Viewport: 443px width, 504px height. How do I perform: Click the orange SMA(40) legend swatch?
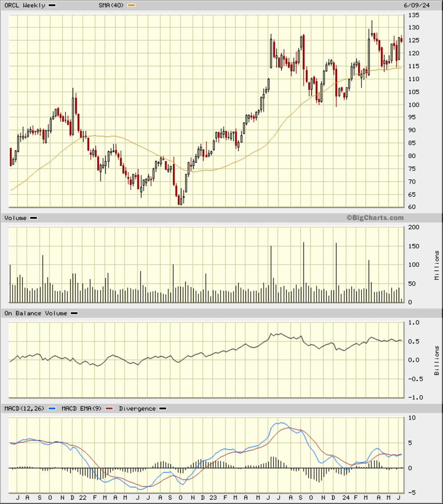click(132, 5)
